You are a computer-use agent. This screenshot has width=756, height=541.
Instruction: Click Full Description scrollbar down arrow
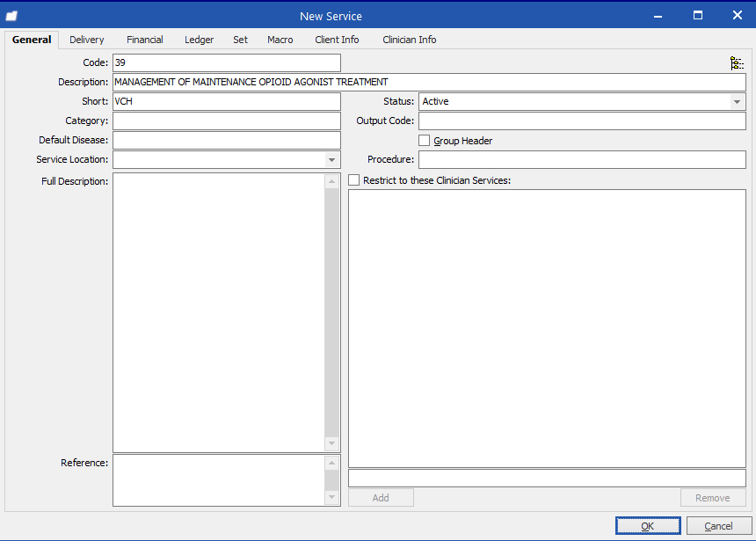pyautogui.click(x=331, y=443)
